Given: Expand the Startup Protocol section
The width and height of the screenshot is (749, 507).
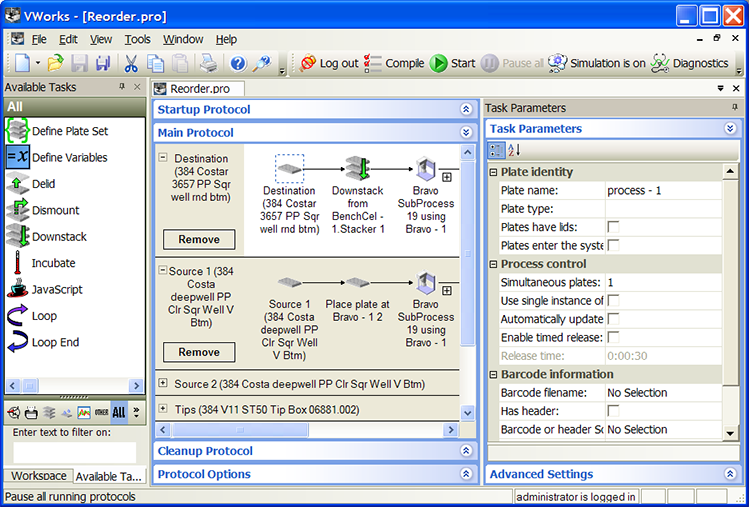Looking at the screenshot, I should 465,110.
